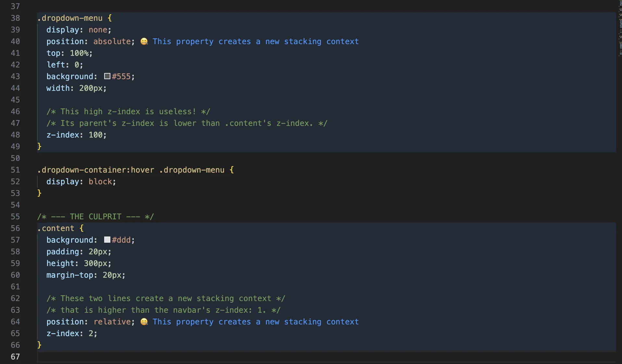622x364 pixels.
Task: Click the stacking context hint on line 64
Action: coord(255,322)
